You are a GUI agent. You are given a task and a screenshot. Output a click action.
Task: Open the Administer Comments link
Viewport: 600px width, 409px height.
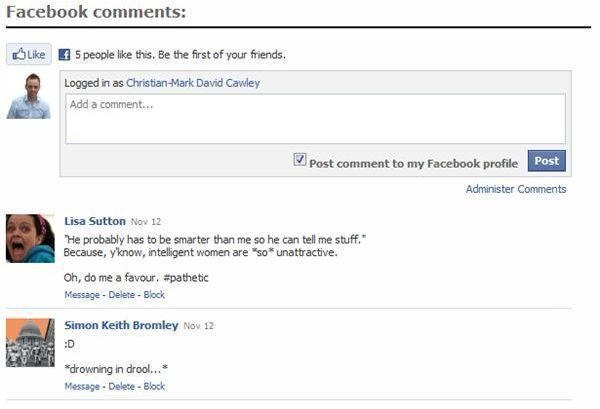(x=516, y=189)
